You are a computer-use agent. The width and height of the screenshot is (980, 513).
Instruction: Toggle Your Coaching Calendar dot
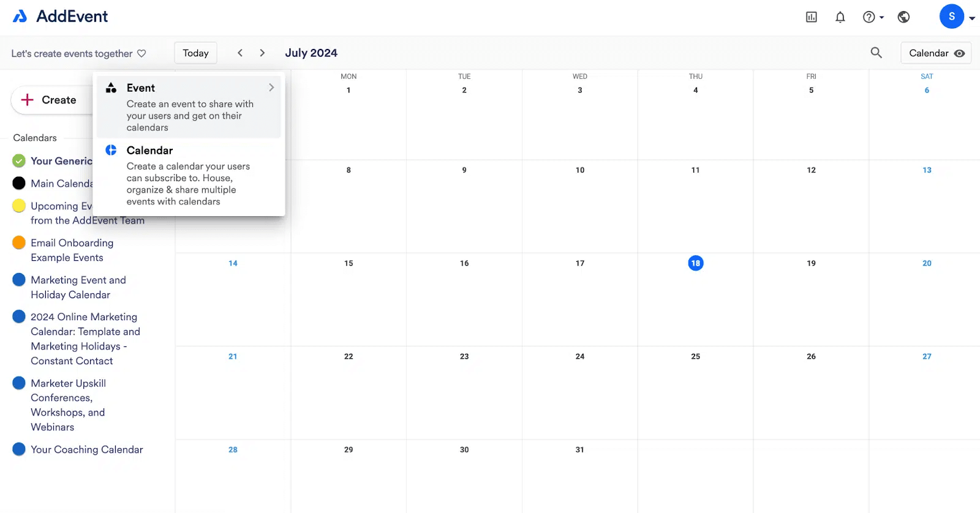tap(19, 449)
